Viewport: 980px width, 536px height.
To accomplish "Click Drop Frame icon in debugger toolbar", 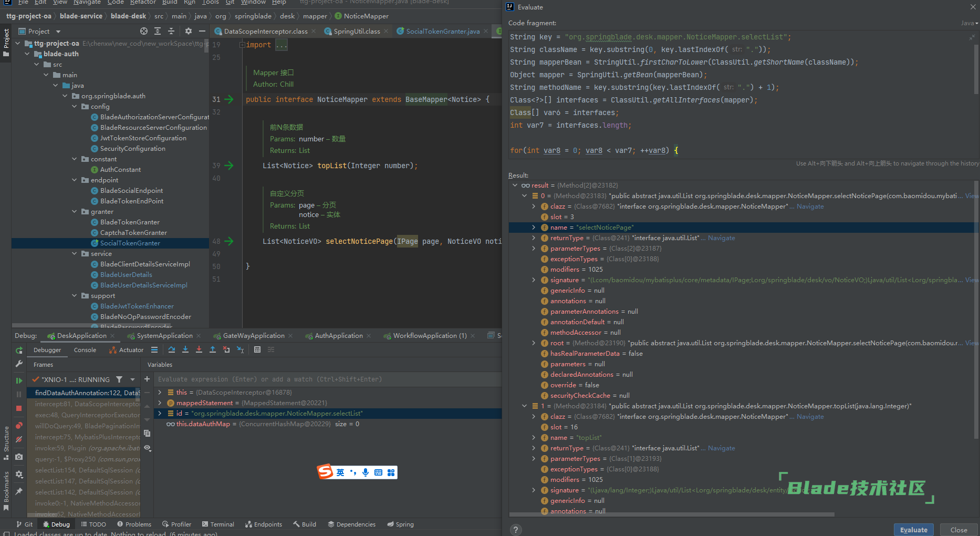I will pyautogui.click(x=226, y=349).
